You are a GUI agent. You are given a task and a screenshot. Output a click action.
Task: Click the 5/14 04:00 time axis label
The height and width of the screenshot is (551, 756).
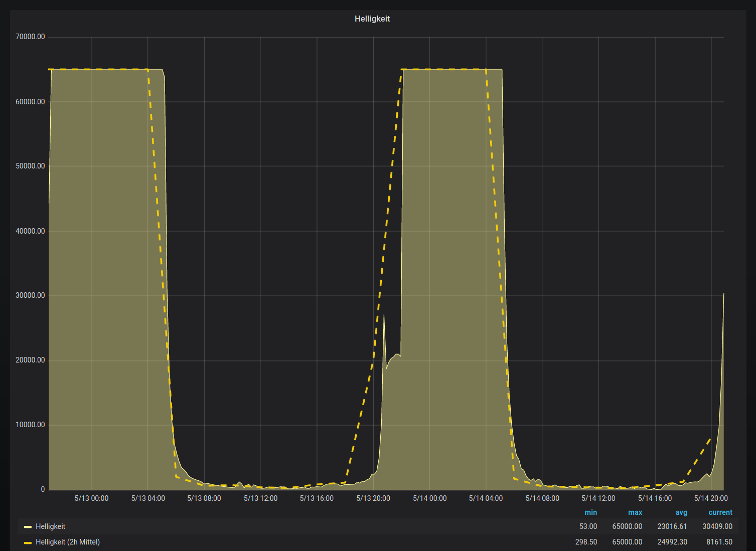tap(486, 498)
